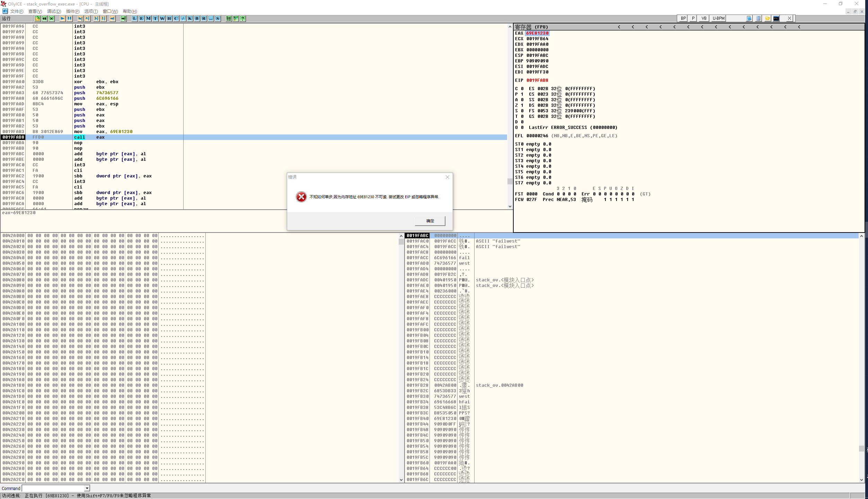Close the 错误 error dialog with X
The image size is (868, 499).
447,177
